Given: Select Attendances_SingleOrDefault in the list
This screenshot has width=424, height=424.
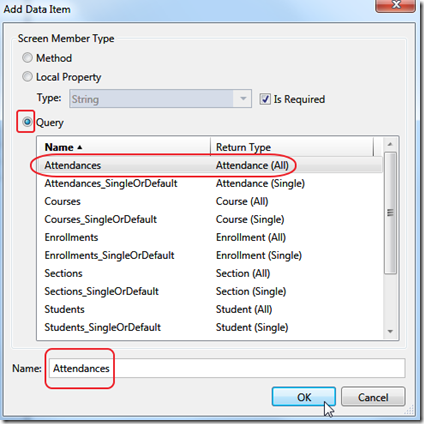Looking at the screenshot, I should [x=210, y=183].
